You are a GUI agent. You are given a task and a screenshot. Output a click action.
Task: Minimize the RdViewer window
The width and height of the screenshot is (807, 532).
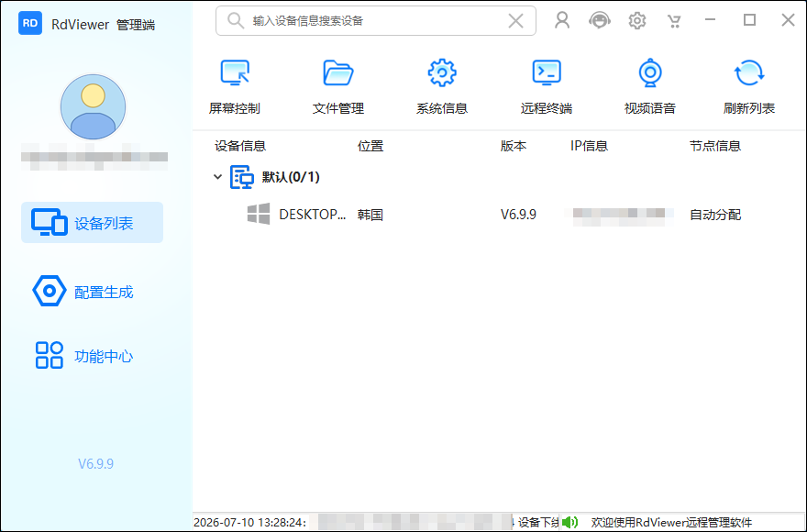(710, 20)
